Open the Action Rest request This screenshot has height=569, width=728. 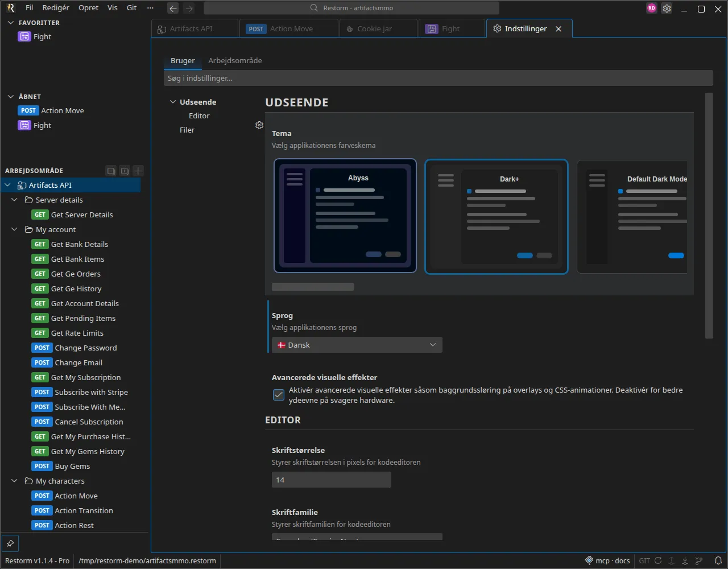(63, 525)
